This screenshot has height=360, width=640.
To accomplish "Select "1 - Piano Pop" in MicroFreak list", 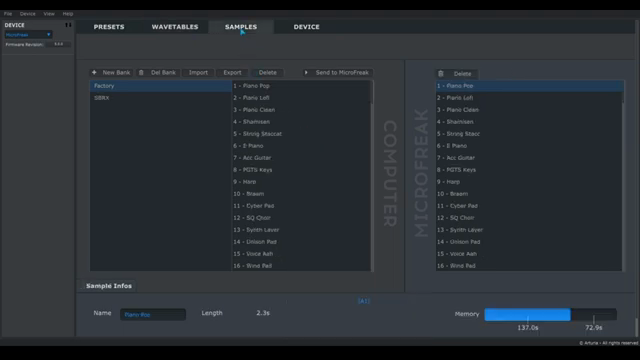I will point(529,86).
